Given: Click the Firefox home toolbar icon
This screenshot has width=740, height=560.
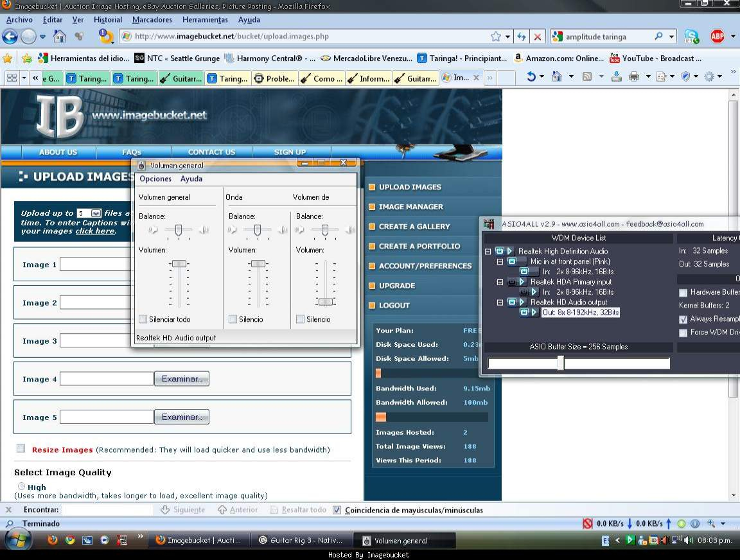Looking at the screenshot, I should point(60,37).
